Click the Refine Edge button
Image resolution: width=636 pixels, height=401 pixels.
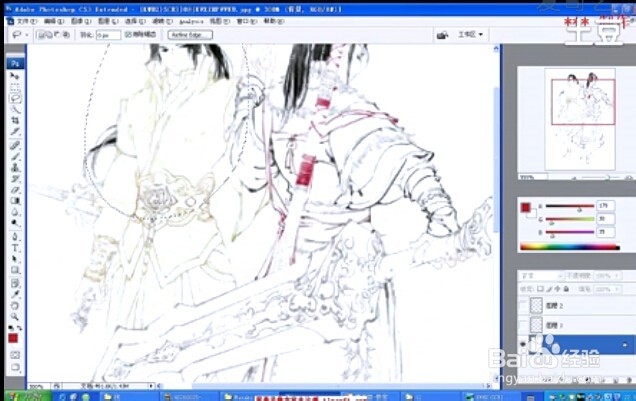190,35
